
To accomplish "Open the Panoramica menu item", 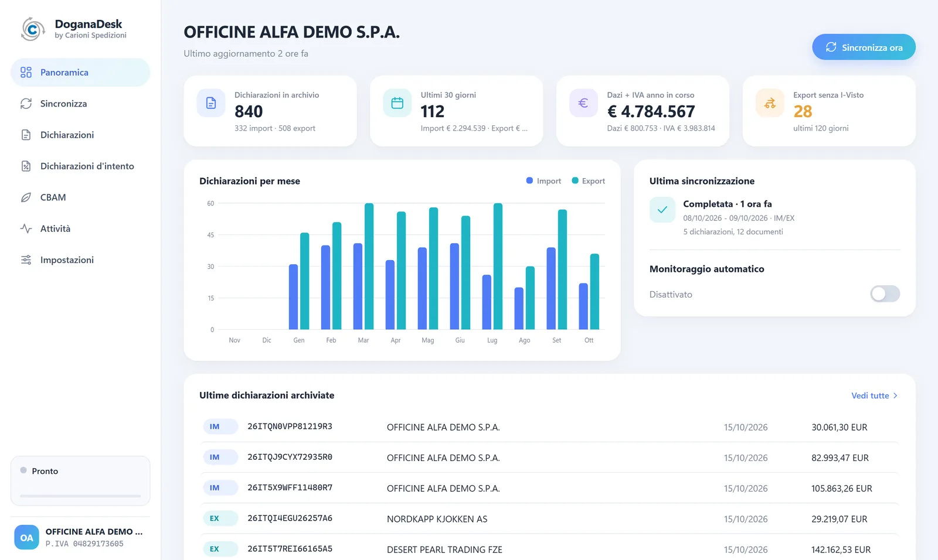I will pyautogui.click(x=80, y=72).
